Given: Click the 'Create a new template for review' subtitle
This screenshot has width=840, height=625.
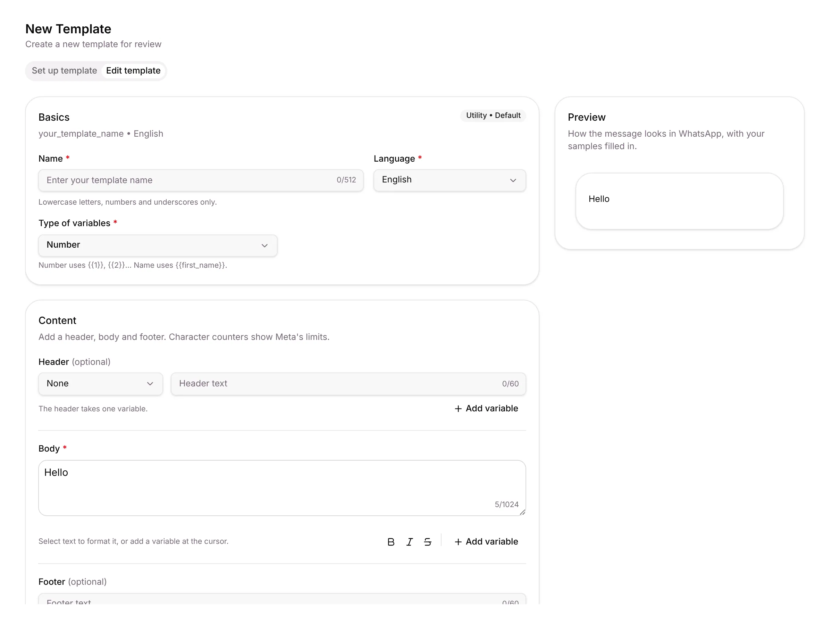Looking at the screenshot, I should click(x=93, y=44).
